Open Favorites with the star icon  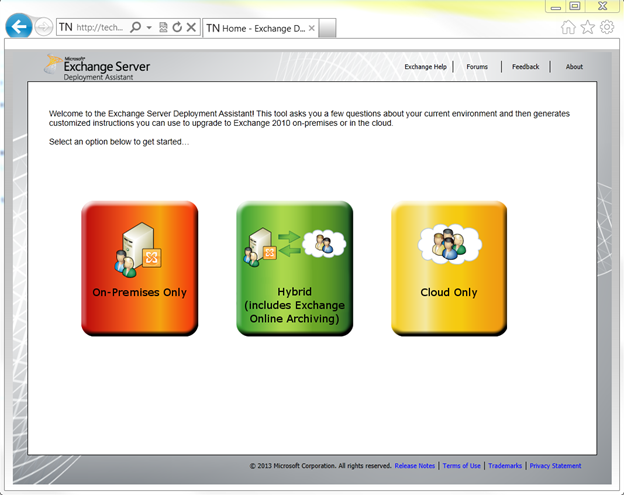click(587, 27)
